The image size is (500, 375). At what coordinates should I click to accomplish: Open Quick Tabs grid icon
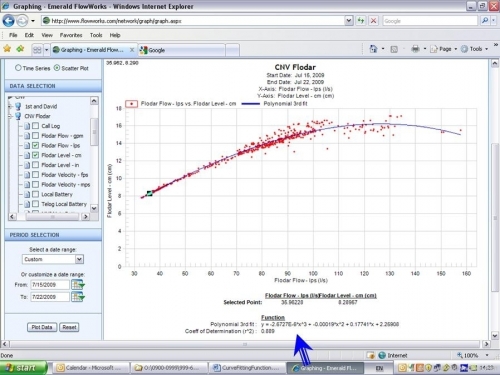[37, 50]
